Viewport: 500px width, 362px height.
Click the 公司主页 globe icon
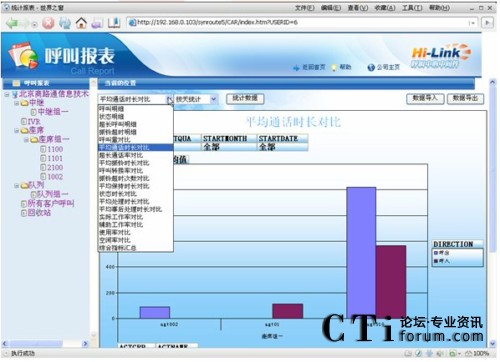[371, 67]
